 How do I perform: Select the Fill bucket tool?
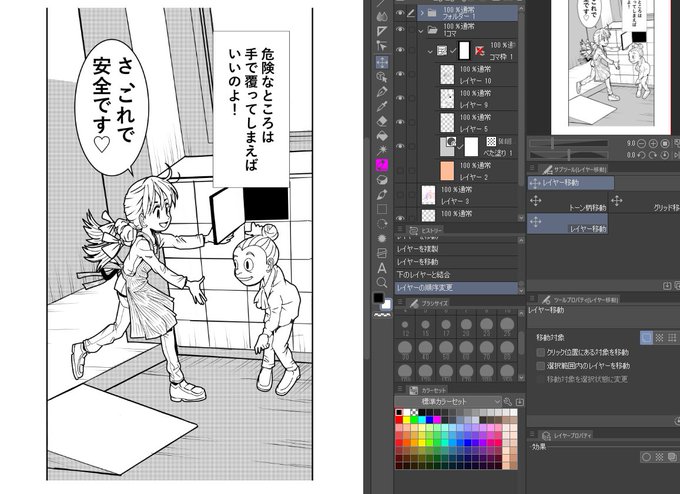(x=382, y=136)
